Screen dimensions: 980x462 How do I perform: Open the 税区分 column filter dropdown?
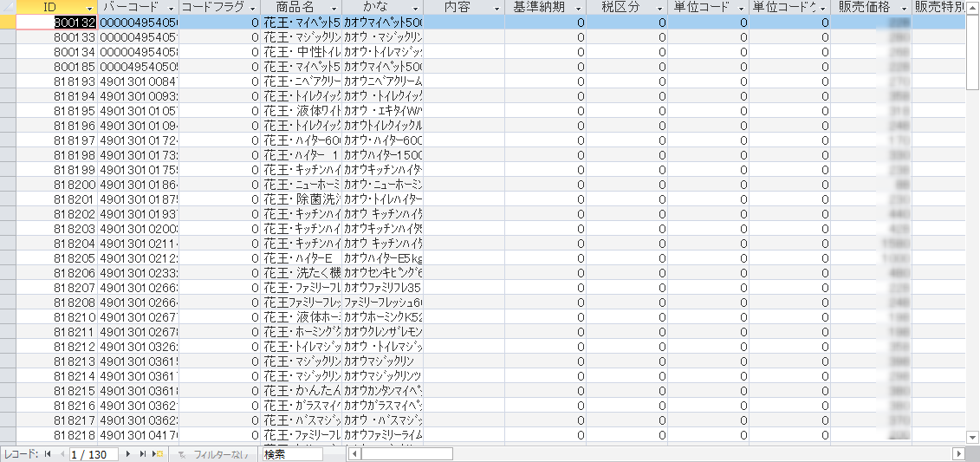click(660, 8)
